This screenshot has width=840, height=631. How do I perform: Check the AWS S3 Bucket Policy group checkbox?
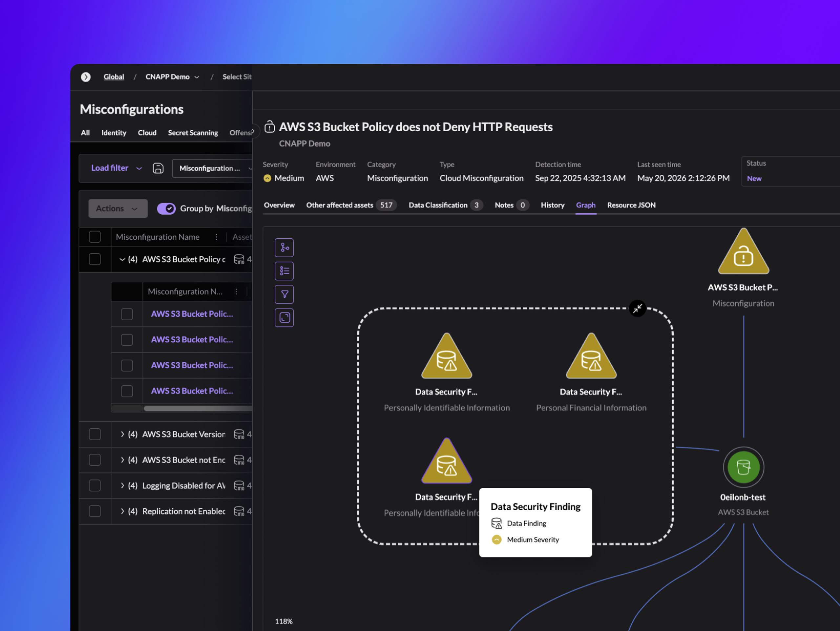click(x=94, y=259)
